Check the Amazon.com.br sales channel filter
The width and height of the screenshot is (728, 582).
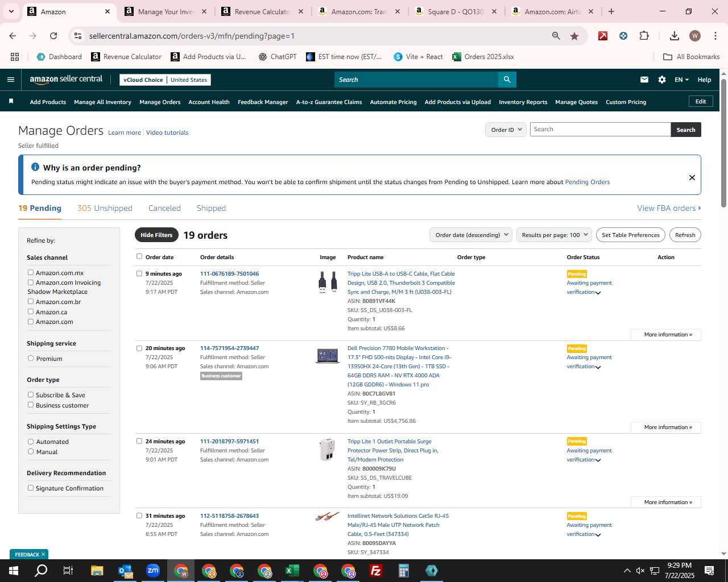pyautogui.click(x=31, y=301)
